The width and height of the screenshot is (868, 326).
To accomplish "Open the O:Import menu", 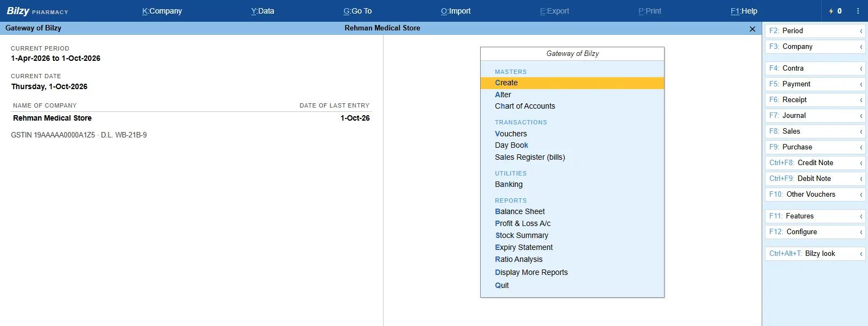I will [x=456, y=11].
